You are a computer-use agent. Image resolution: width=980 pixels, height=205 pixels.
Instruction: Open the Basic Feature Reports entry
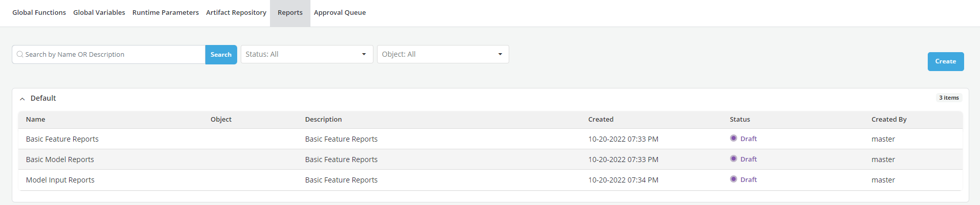pos(62,139)
